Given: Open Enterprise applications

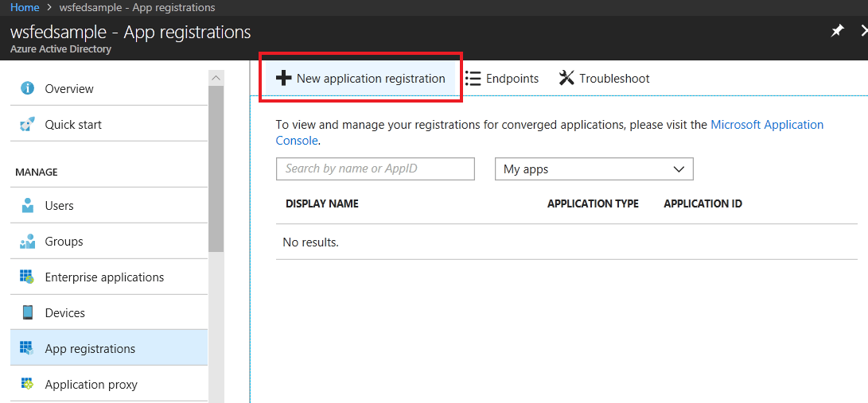Looking at the screenshot, I should (109, 277).
